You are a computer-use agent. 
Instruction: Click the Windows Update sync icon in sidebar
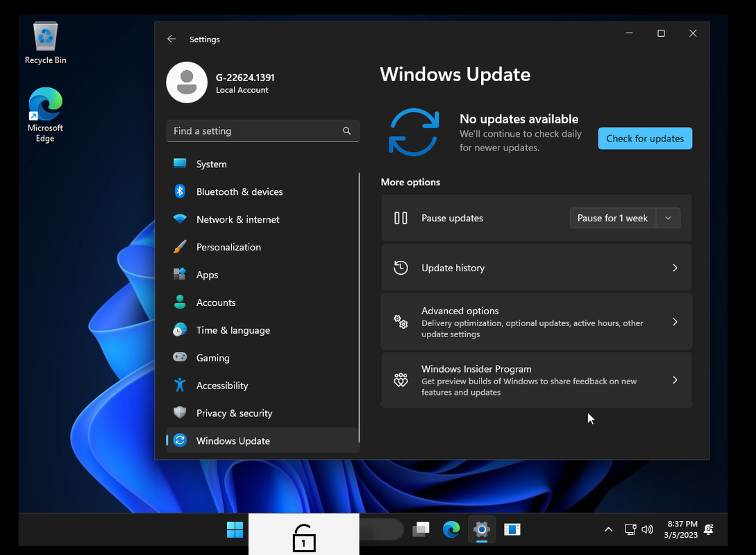tap(180, 441)
